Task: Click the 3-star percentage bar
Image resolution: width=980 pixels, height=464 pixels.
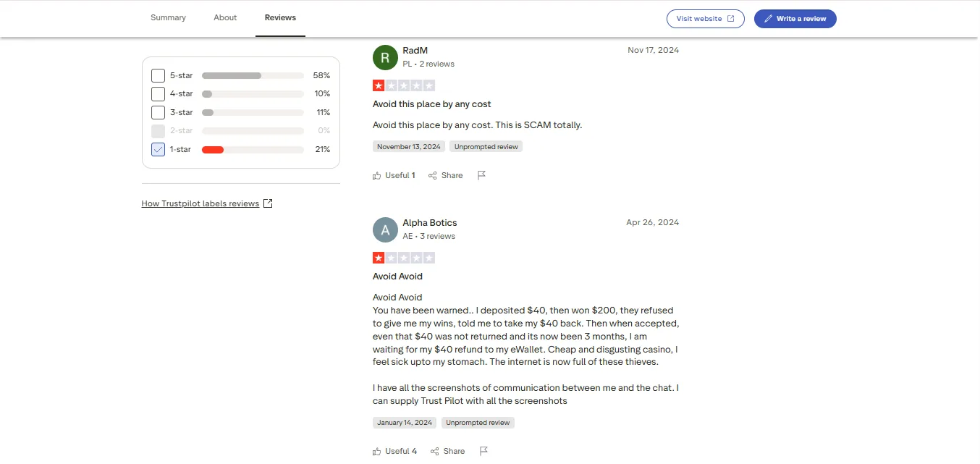Action: (253, 112)
